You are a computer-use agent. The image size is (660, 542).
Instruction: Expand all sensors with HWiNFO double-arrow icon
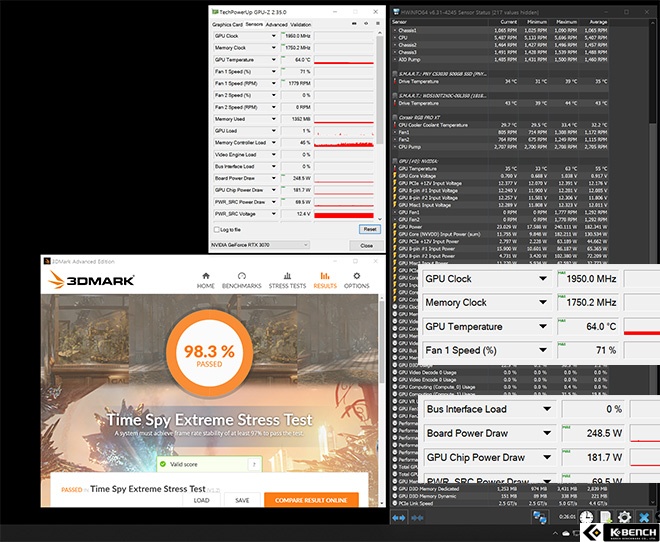pyautogui.click(x=399, y=518)
